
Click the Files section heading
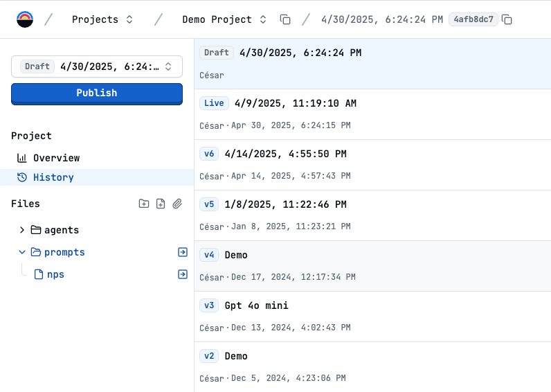26,204
